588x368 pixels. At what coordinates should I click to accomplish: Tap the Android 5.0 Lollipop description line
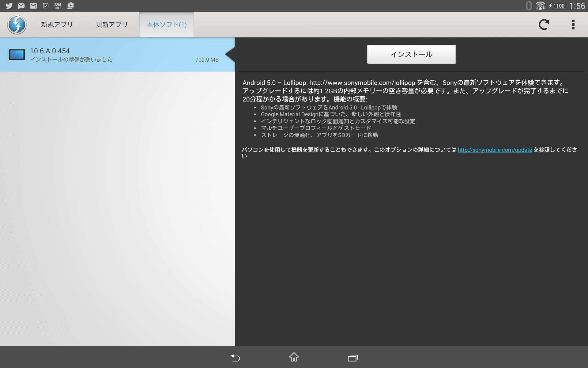404,83
